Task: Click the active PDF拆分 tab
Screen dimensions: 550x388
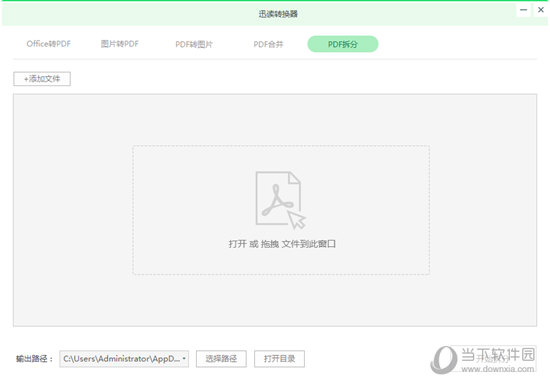Action: (343, 44)
